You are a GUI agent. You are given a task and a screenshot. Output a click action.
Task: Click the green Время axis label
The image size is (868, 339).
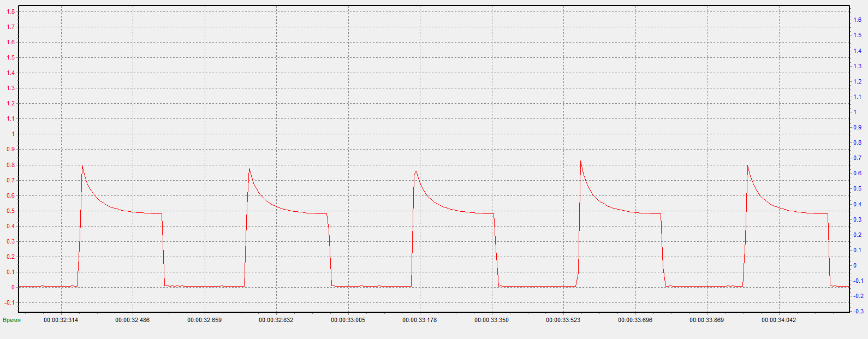11,320
